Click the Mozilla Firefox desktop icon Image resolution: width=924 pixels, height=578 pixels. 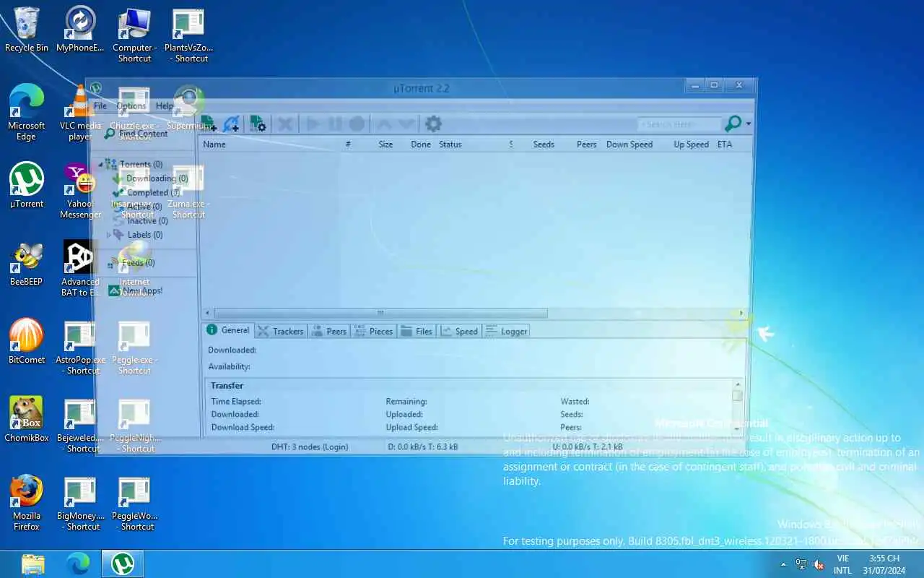click(x=27, y=503)
